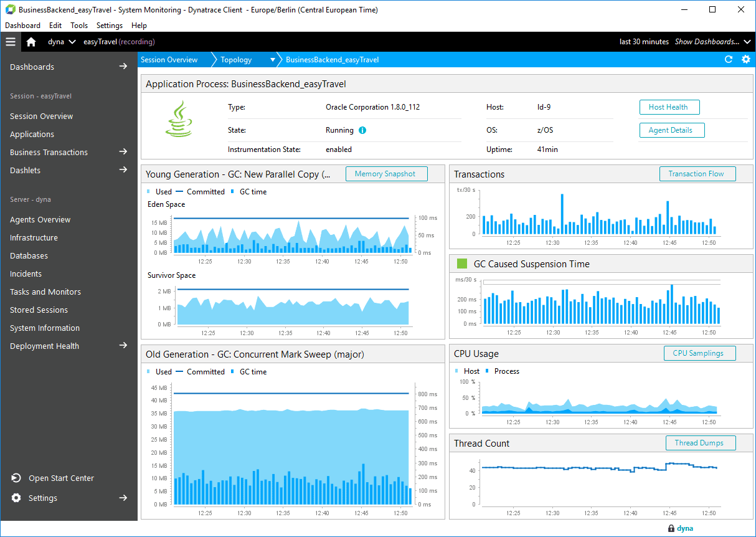Click the Host legend marker in CPU Usage
This screenshot has height=537, width=756.
coord(457,371)
